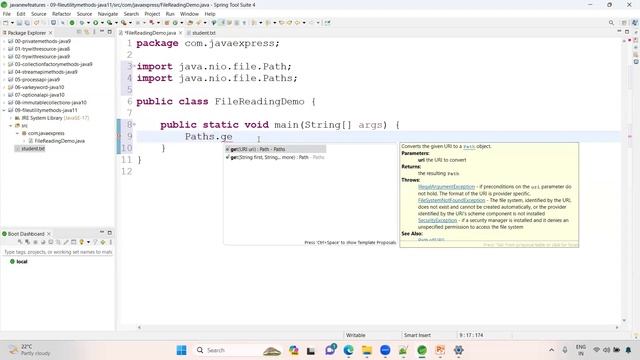Click the Save toolbar icon
The width and height of the screenshot is (640, 360).
click(x=19, y=23)
